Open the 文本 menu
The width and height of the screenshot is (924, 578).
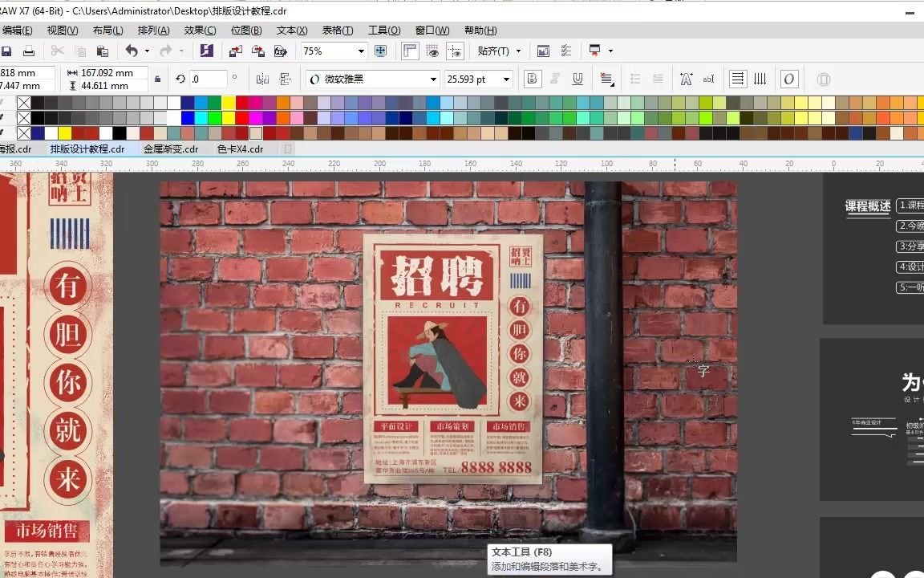(294, 30)
